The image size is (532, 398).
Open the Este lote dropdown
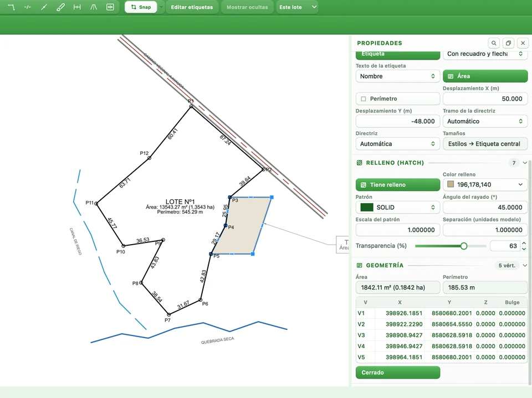tap(297, 7)
